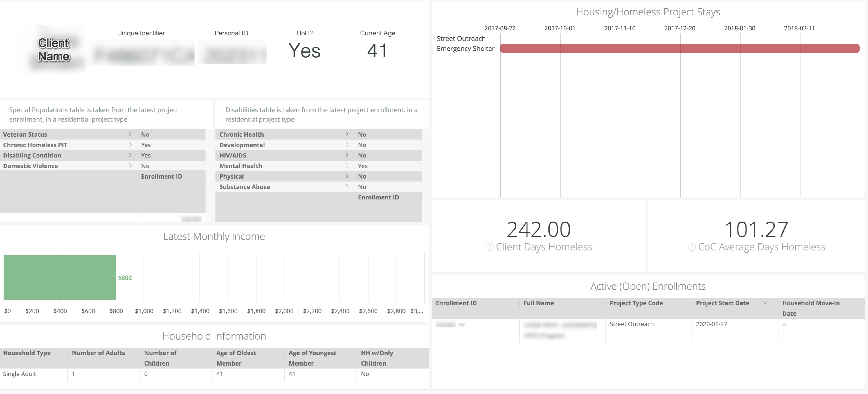Click the chevron beside HIV/AIDS

pos(347,155)
